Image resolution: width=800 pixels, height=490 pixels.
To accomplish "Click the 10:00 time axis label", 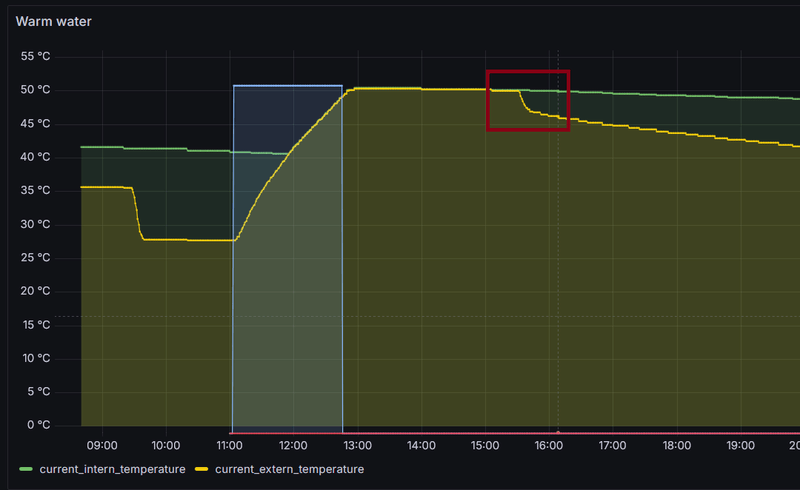I will pyautogui.click(x=166, y=446).
